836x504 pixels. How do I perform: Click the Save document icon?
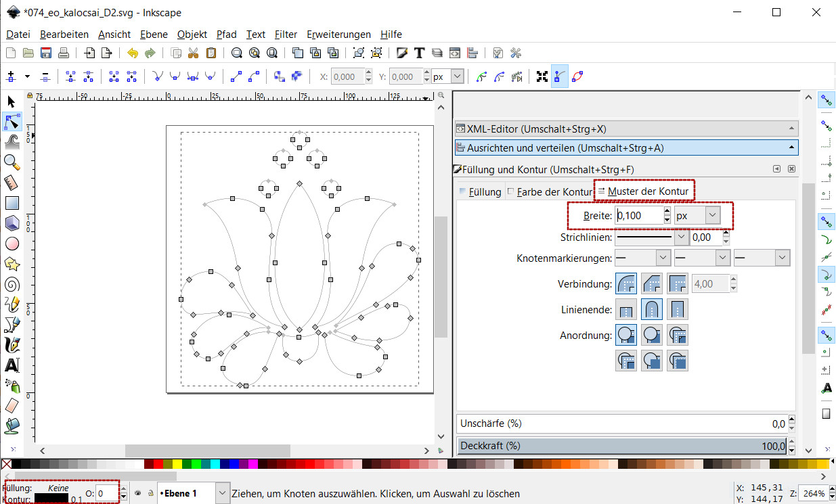(46, 53)
